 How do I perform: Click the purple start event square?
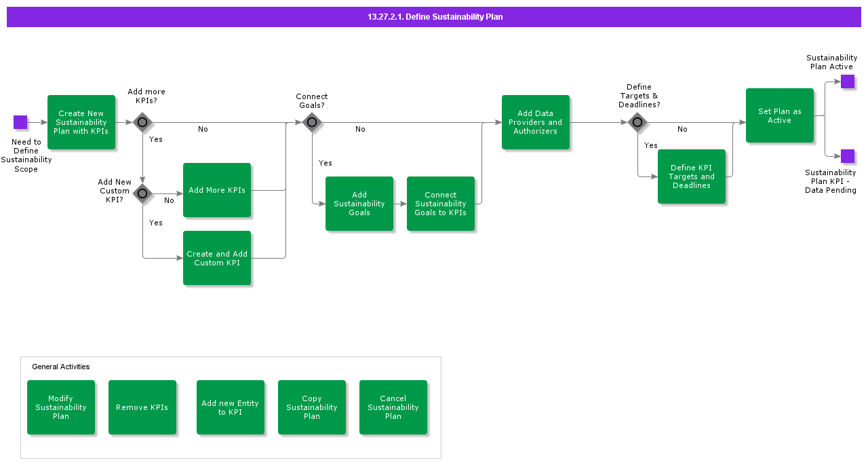click(20, 122)
